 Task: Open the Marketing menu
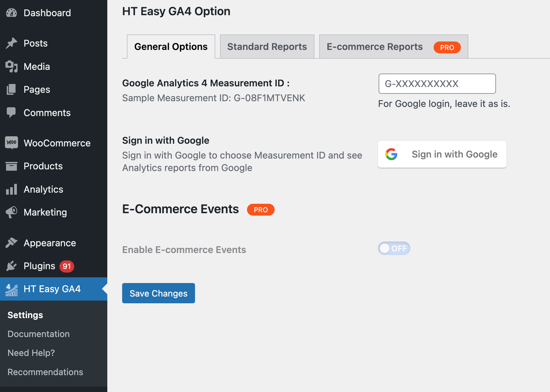54,212
